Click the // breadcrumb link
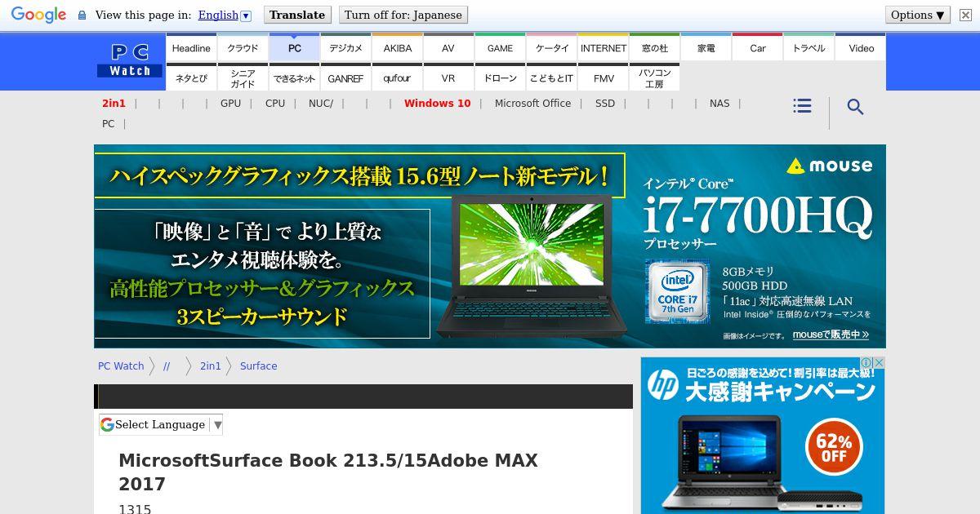The width and height of the screenshot is (980, 514). (167, 366)
